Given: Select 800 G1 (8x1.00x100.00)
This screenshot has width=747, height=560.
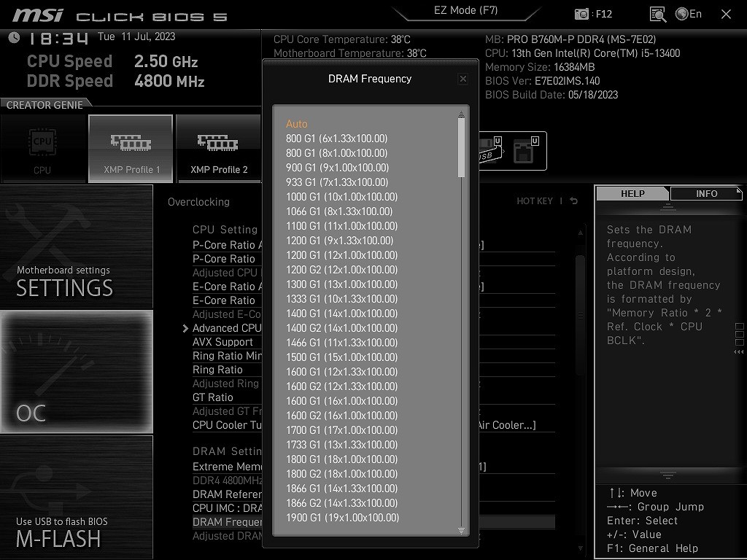Looking at the screenshot, I should click(x=337, y=153).
